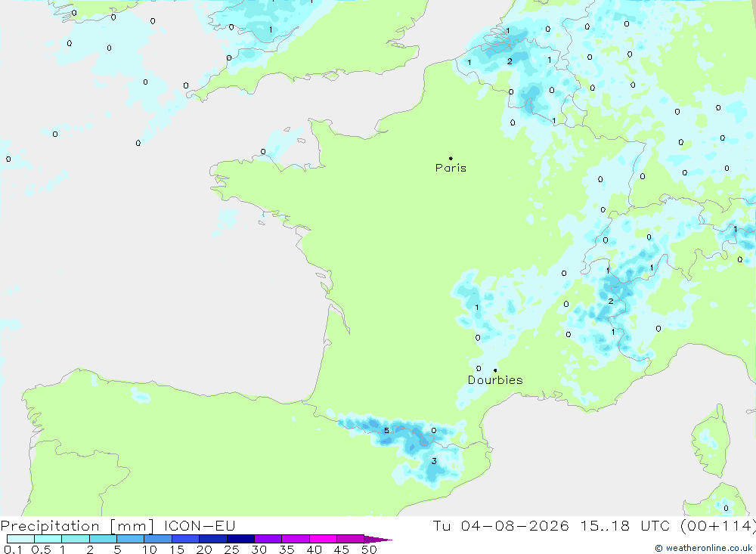Open the weatheronline.co.uk link
Screen dimensions: 756x554
[x=704, y=548]
